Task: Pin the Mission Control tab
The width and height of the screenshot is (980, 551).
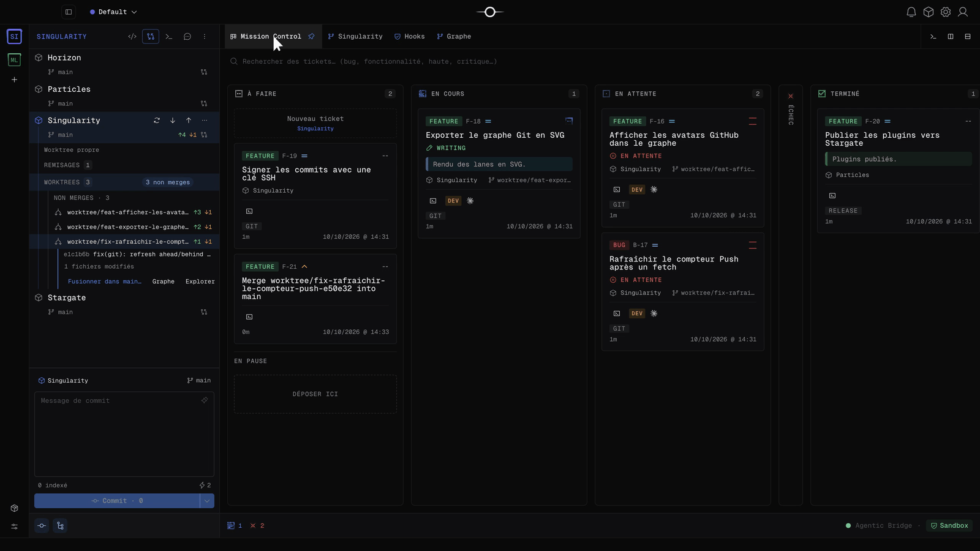Action: (x=311, y=37)
